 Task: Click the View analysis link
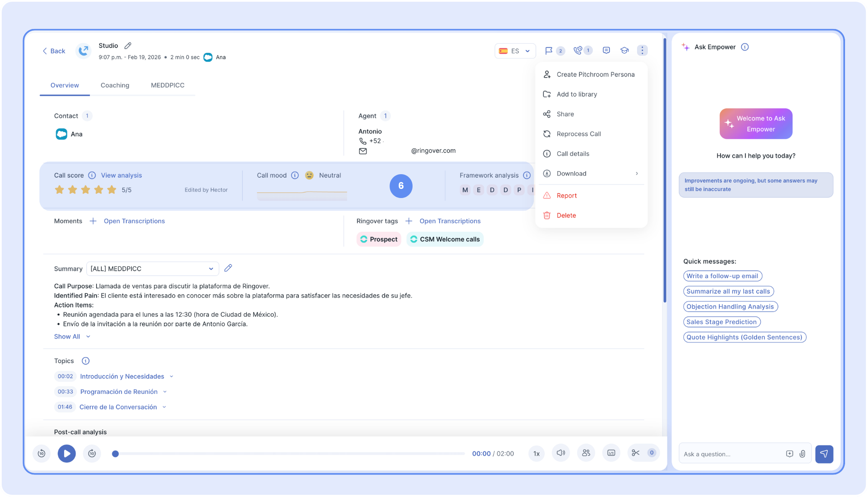121,175
